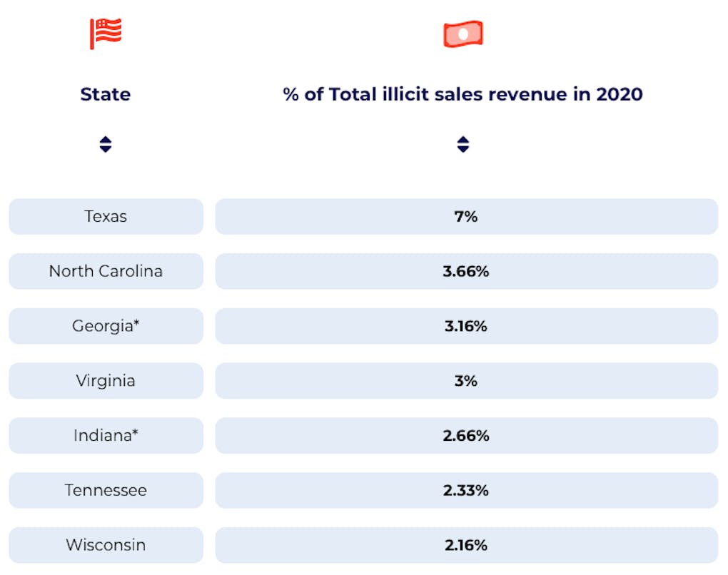Click the red flag icon above State
Viewport: 728px width, 575px height.
[106, 34]
